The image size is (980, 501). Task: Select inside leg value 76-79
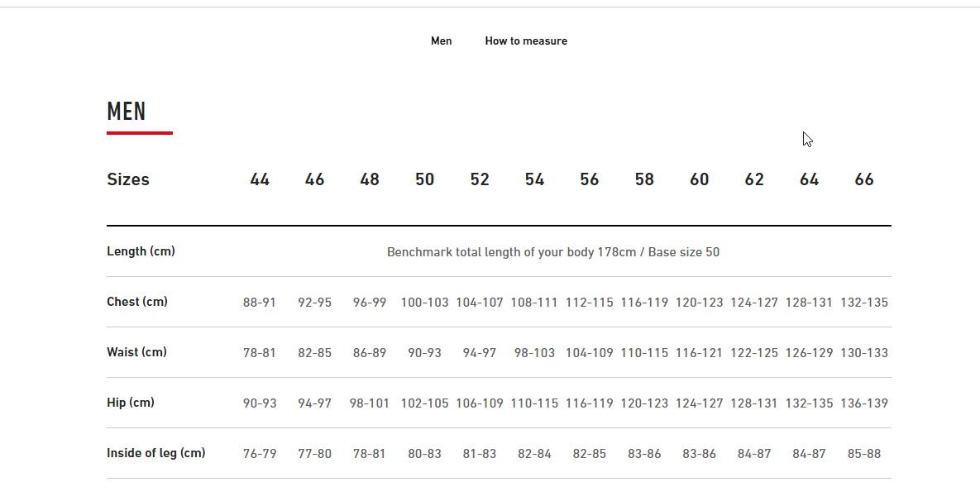pos(260,454)
